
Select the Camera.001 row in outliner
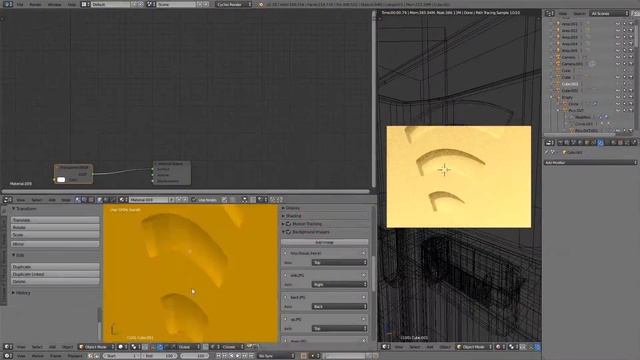pyautogui.click(x=571, y=64)
